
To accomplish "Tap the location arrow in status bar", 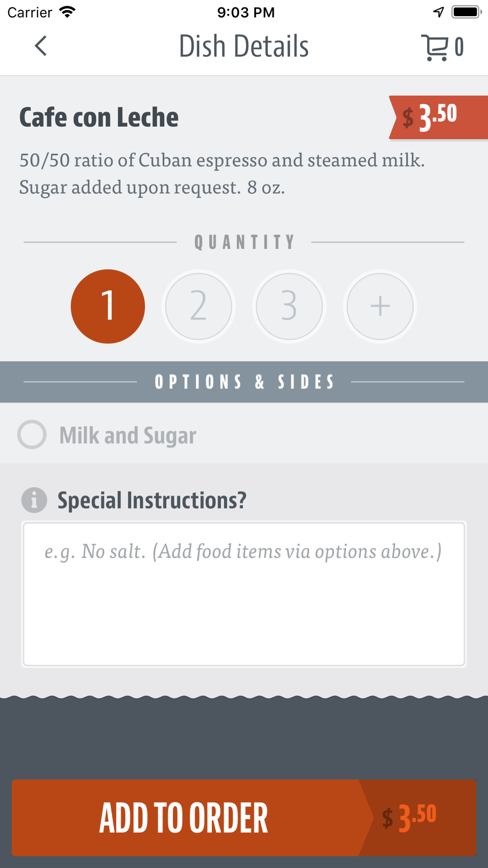I will click(x=439, y=12).
